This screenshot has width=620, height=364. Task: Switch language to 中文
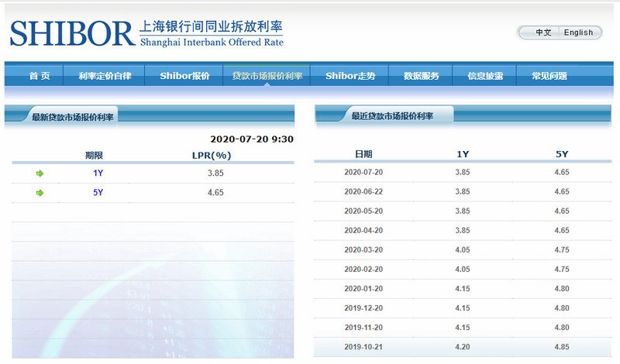click(543, 33)
